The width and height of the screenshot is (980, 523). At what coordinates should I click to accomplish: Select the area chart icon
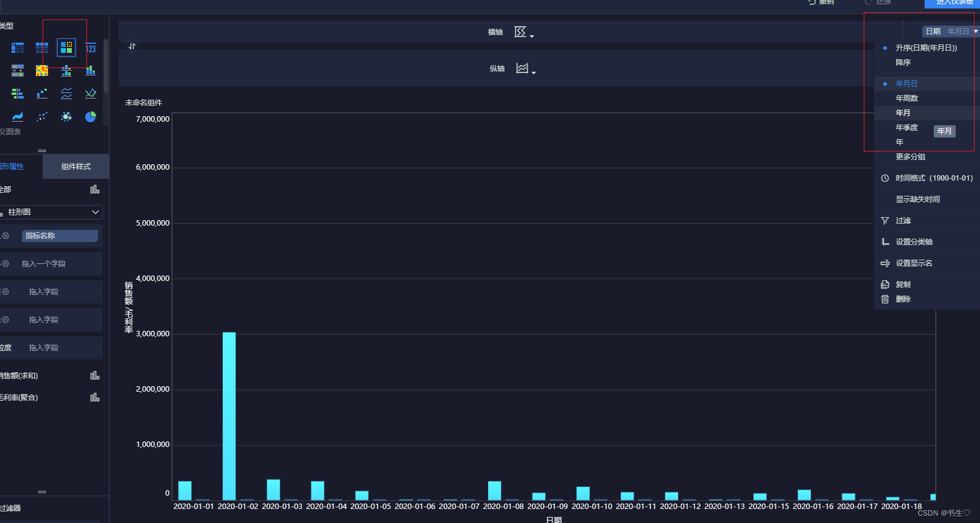point(18,117)
